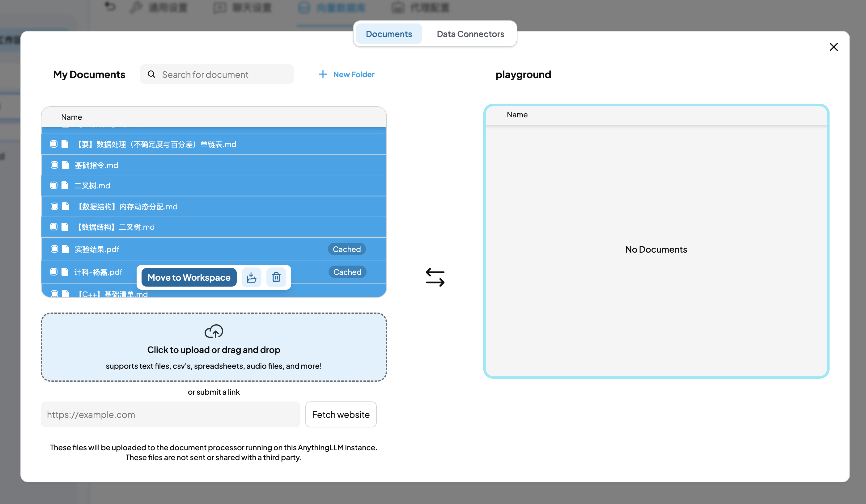
Task: Toggle checkbox for 【数据结构】内存动态分配.md
Action: coord(54,206)
